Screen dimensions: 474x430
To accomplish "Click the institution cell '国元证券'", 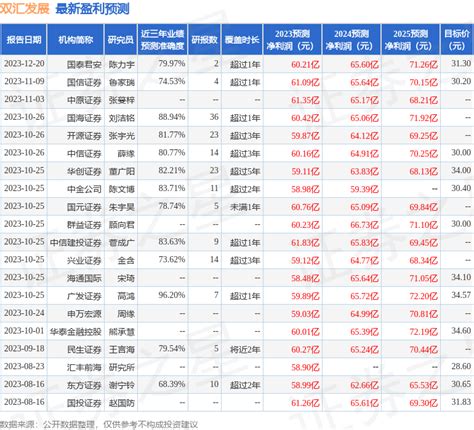I will click(x=84, y=207).
